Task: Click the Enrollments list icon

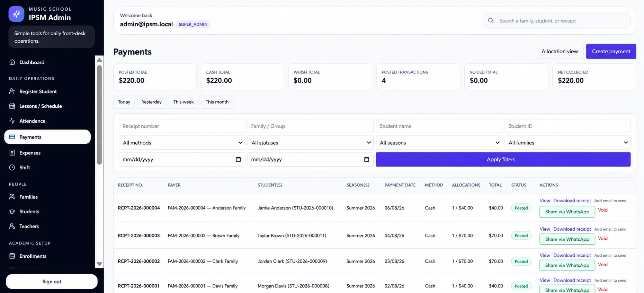Action: click(12, 256)
